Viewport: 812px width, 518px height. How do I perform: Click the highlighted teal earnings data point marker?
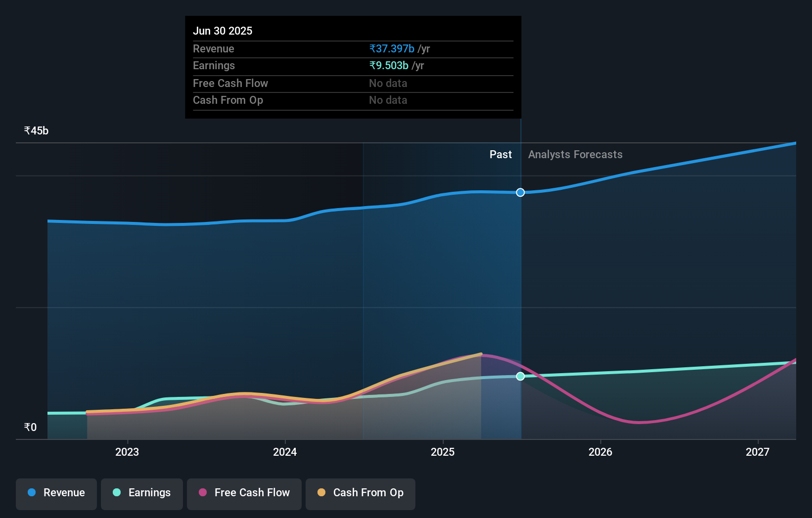point(520,376)
